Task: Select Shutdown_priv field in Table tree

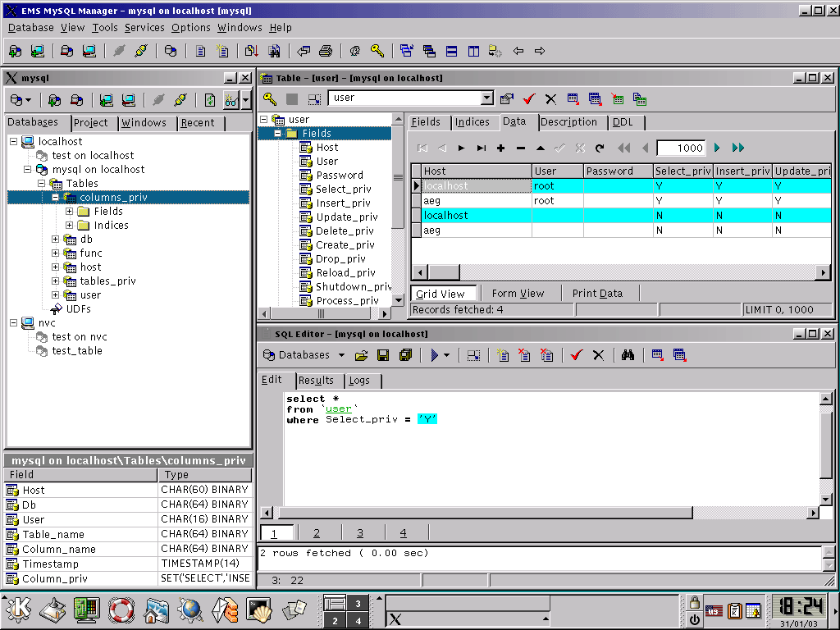Action: pyautogui.click(x=353, y=286)
